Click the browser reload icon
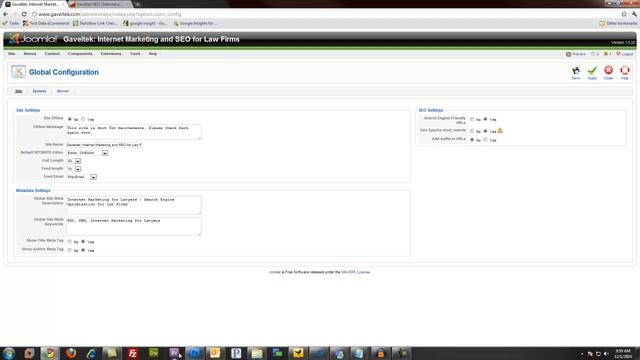Image resolution: width=640 pixels, height=360 pixels. tap(24, 14)
